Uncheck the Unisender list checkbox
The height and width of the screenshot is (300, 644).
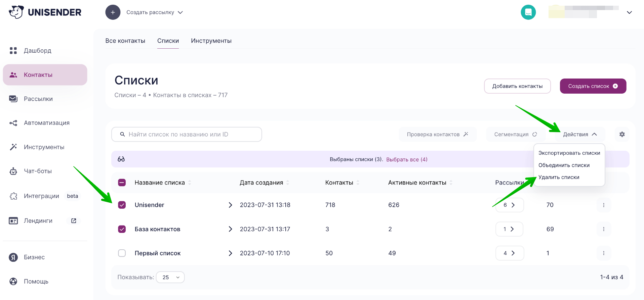click(x=122, y=205)
